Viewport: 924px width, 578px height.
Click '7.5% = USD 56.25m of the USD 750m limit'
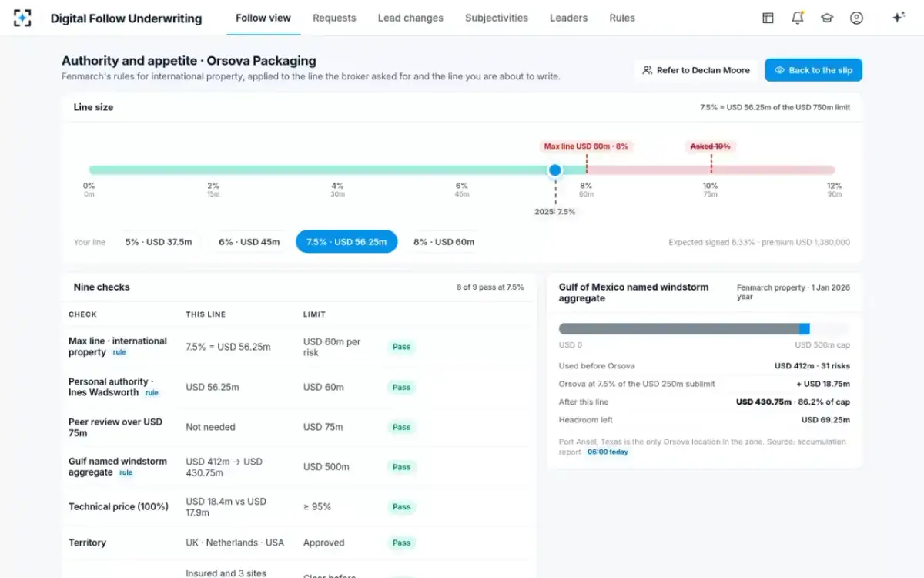(775, 107)
